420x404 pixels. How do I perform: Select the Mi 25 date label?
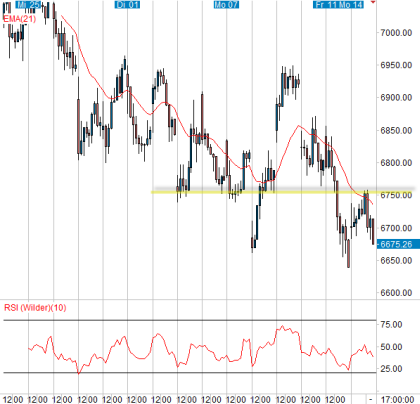[28, 5]
